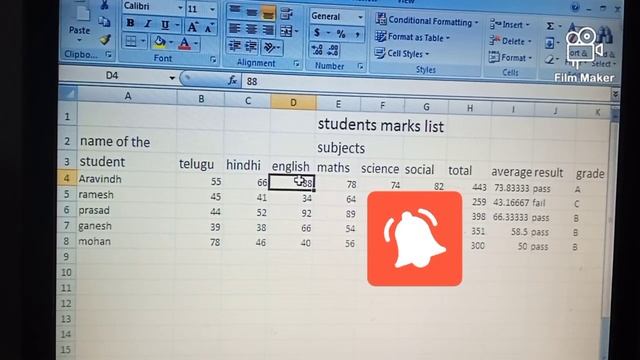The height and width of the screenshot is (360, 640).
Task: Apply the yellow Fill Color
Action: [160, 42]
